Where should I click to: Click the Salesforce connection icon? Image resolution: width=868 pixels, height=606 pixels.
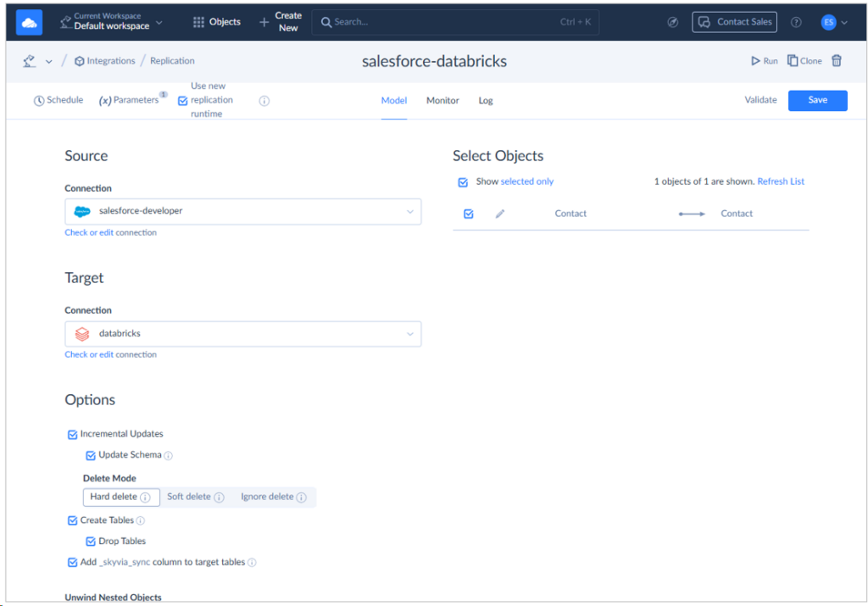coord(82,211)
